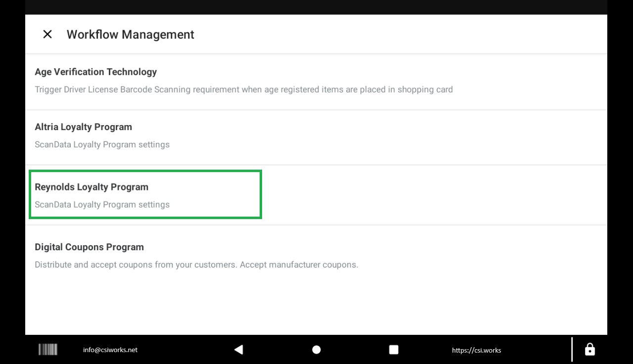
Task: Tap the recent apps square button
Action: (394, 350)
